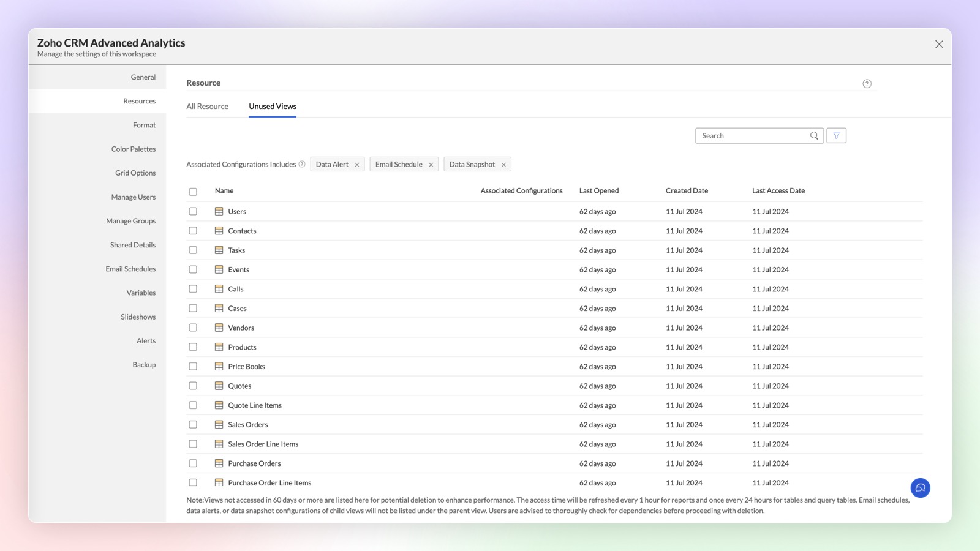Close the workspace settings dialog

tap(939, 44)
